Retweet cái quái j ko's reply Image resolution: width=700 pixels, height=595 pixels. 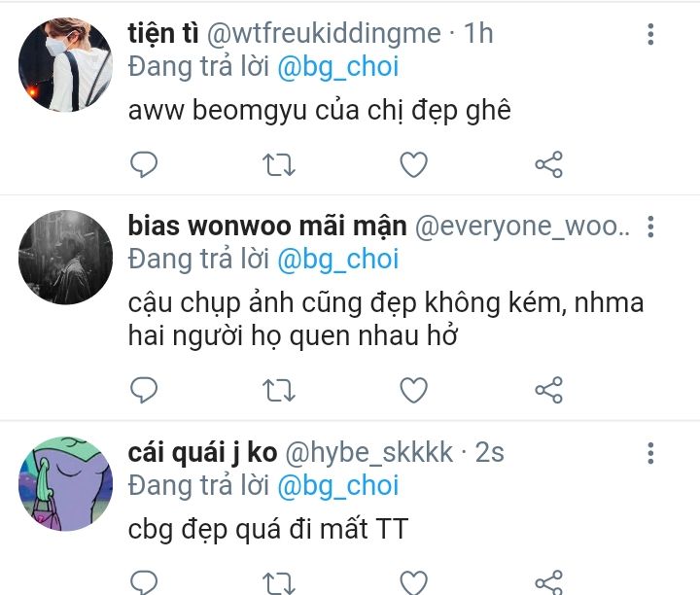[x=279, y=583]
